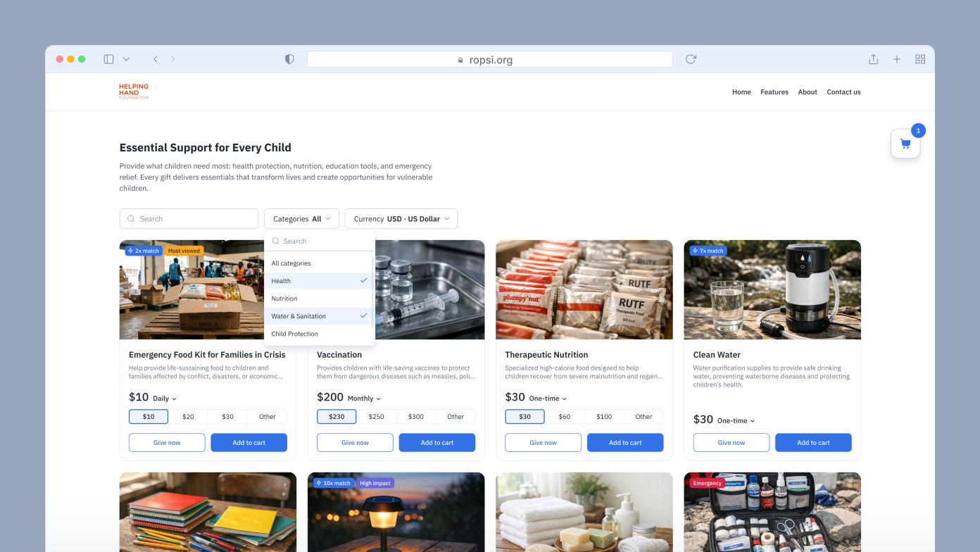The height and width of the screenshot is (552, 980).
Task: Open a new tab with the plus icon
Action: [x=897, y=59]
